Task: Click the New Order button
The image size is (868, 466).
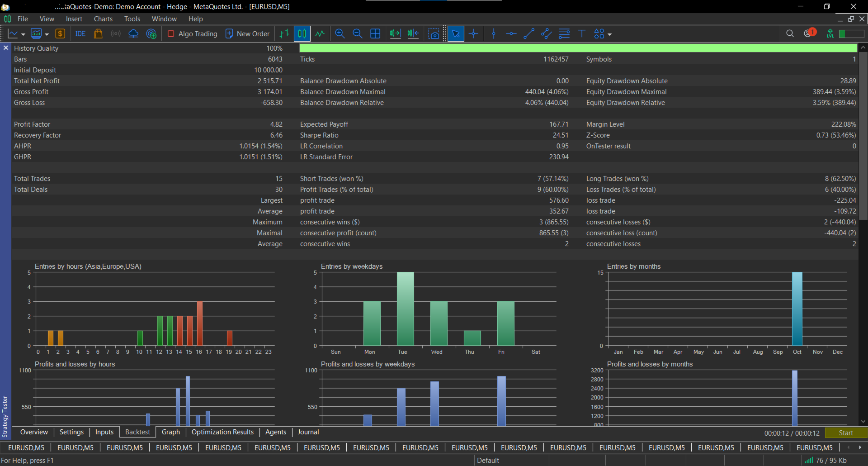Action: (x=247, y=34)
